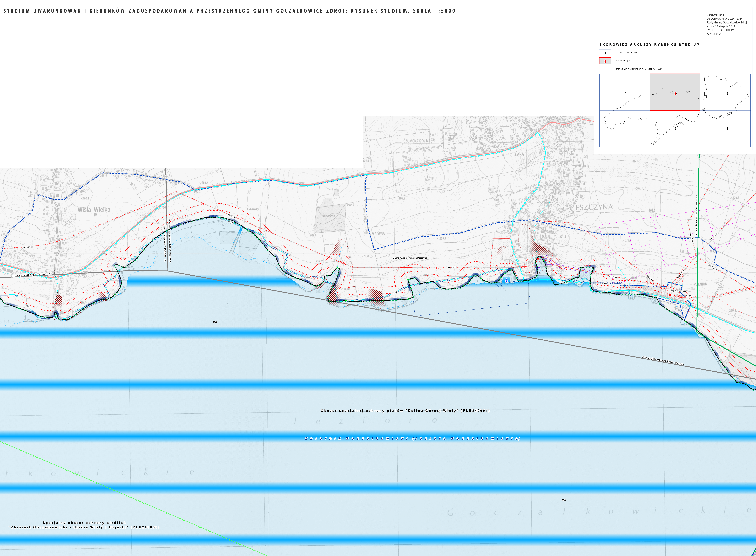Click the 'Pasieki' place name
The height and width of the screenshot is (556, 756).
coord(253,209)
